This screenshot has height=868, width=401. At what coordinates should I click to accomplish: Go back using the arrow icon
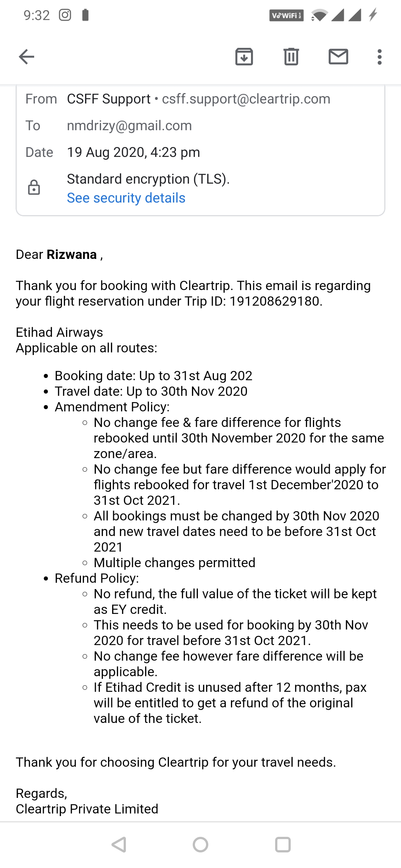(x=26, y=57)
